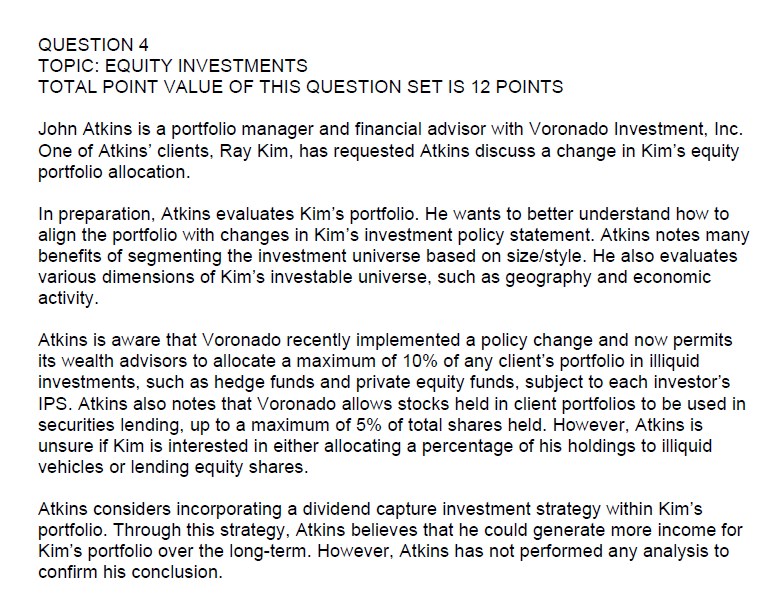Click the "TOPIC: EQUITY INVESTMENTS" line
Screen dimensions: 768x598
pyautogui.click(x=171, y=66)
